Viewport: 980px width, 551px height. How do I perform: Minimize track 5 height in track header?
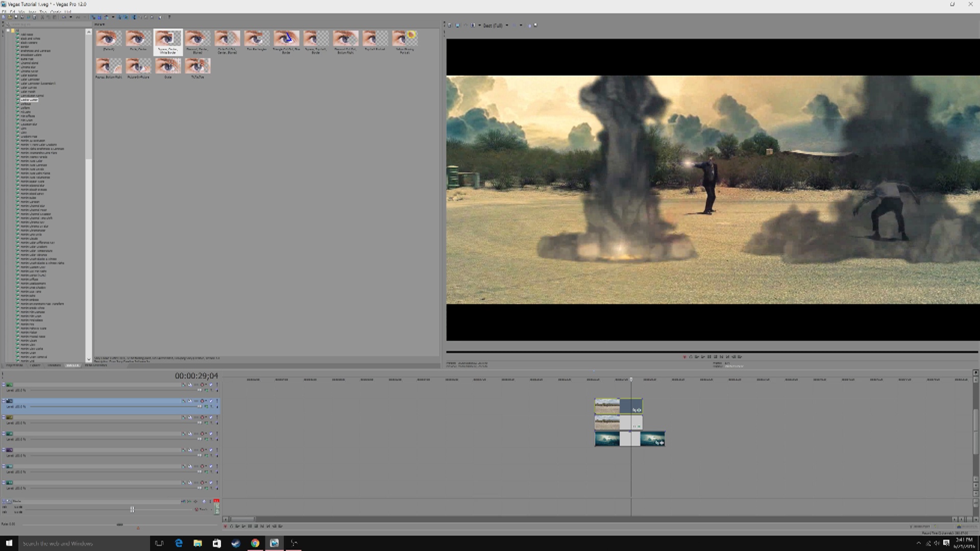point(4,450)
